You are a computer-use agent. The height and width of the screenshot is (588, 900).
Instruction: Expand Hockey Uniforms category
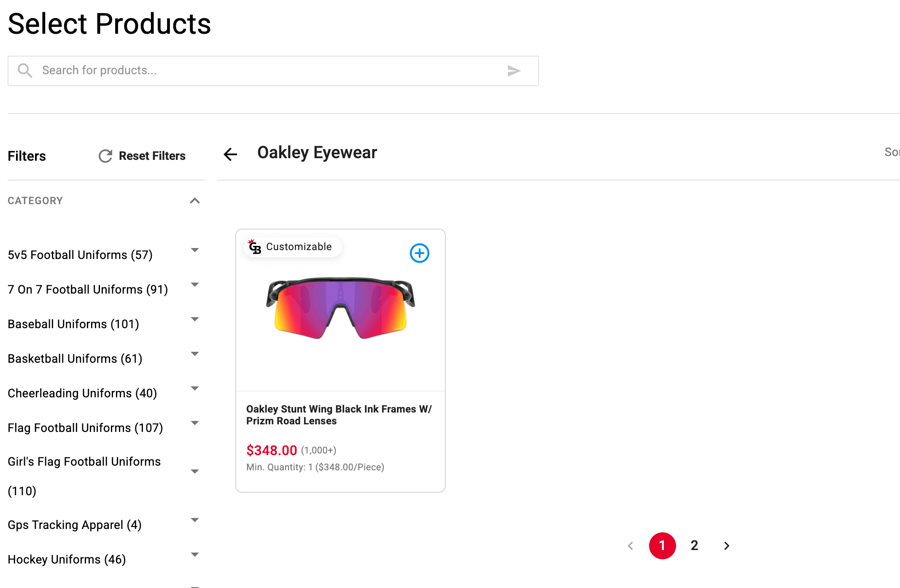pyautogui.click(x=194, y=555)
